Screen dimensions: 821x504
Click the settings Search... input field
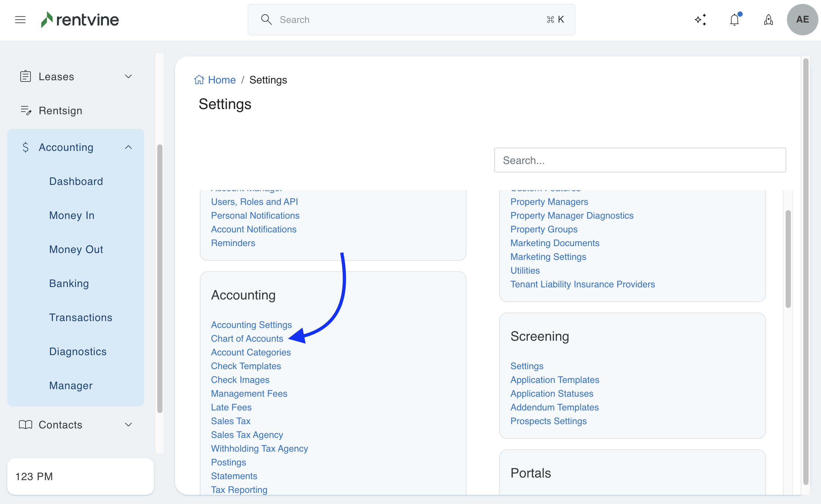[x=640, y=160]
